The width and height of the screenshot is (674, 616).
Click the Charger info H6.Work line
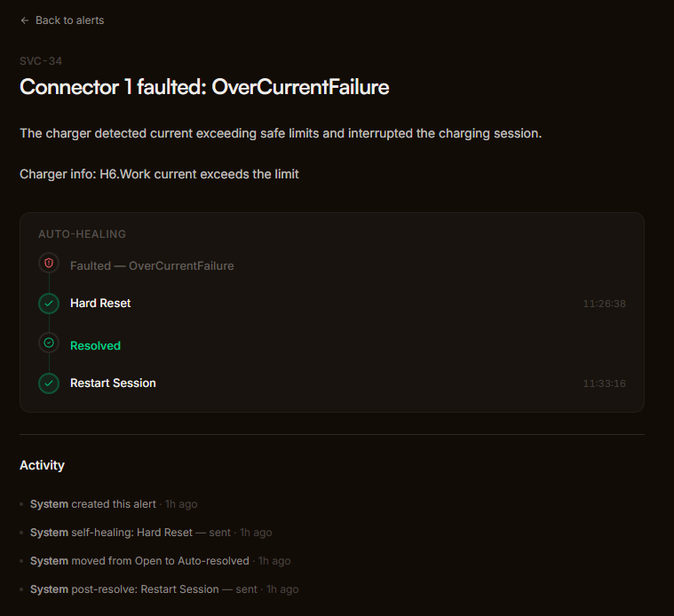159,174
